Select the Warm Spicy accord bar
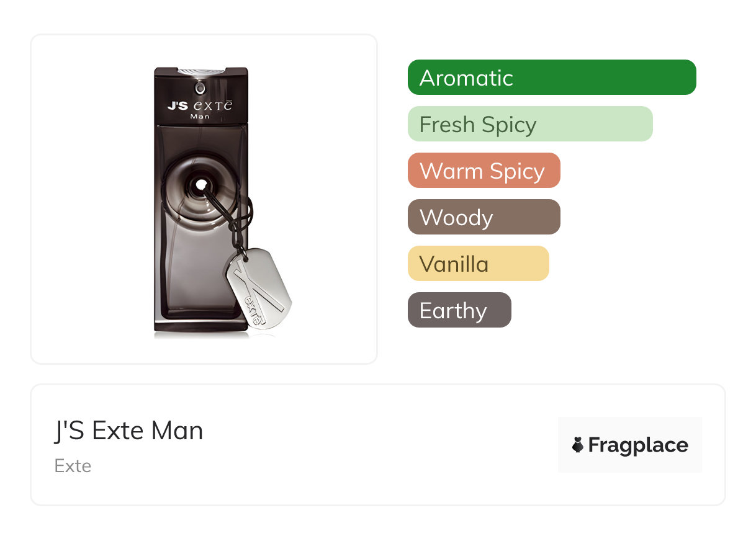This screenshot has height=536, width=756. [x=484, y=171]
